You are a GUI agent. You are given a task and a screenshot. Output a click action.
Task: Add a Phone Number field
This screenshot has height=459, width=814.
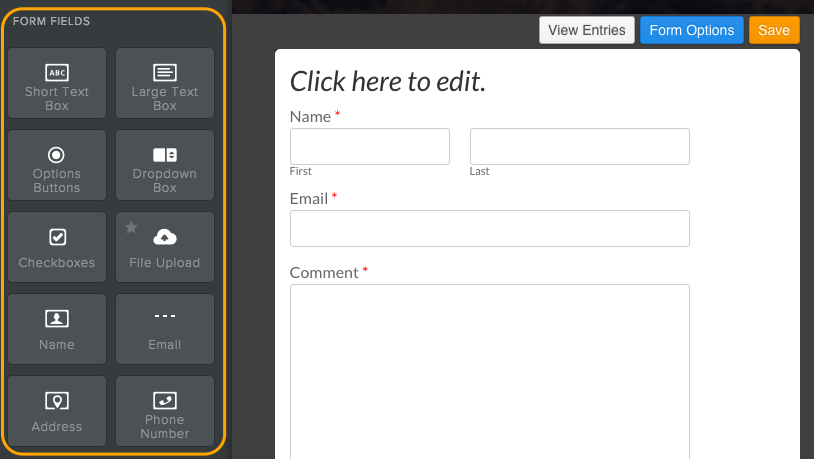coord(165,411)
